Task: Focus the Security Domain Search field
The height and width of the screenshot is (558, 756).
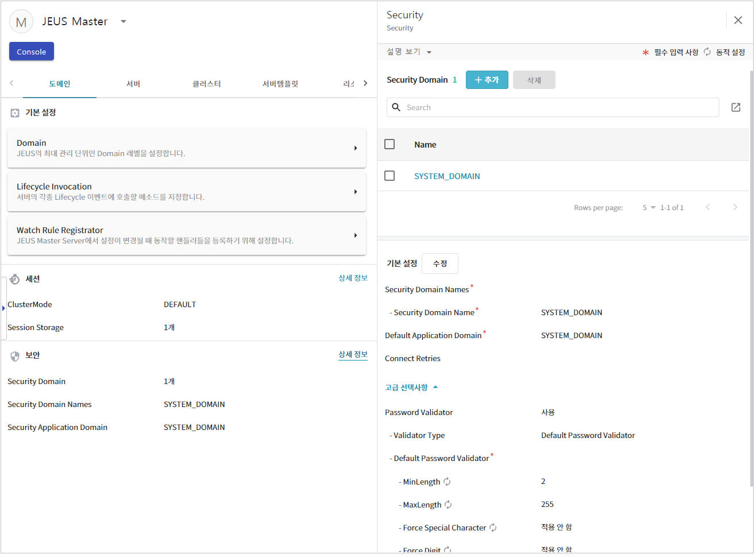Action: [553, 107]
